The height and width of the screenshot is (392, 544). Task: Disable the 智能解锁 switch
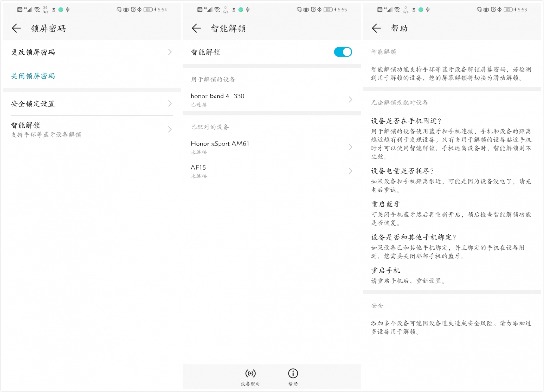click(343, 52)
